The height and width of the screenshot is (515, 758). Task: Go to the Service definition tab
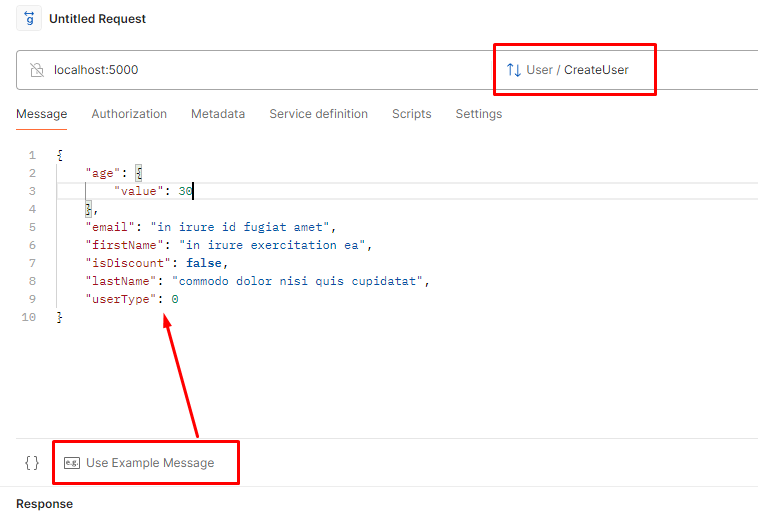pyautogui.click(x=319, y=114)
